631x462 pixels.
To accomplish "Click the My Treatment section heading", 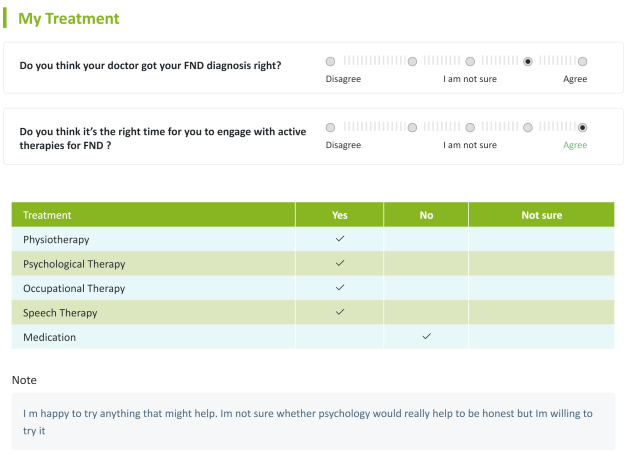I will (x=68, y=18).
